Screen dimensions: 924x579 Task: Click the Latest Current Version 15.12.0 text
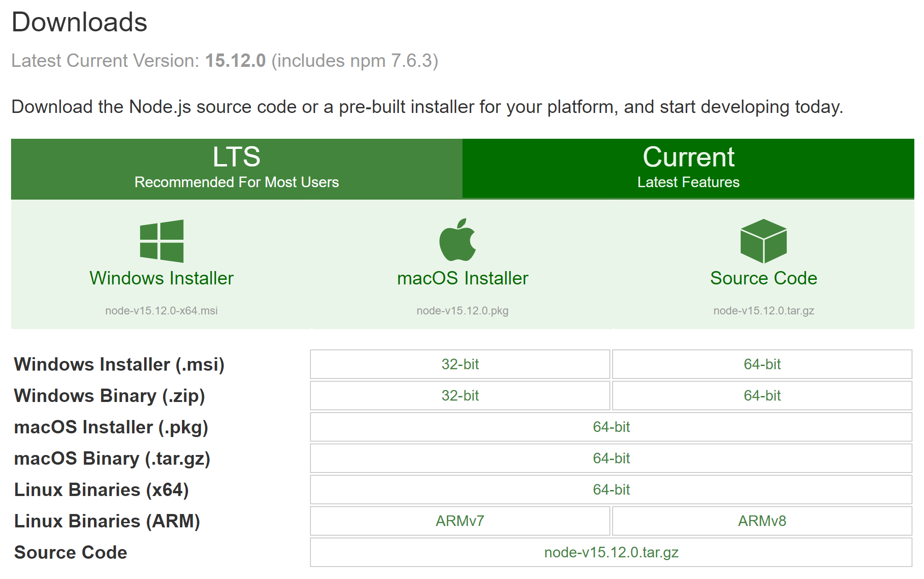click(225, 60)
